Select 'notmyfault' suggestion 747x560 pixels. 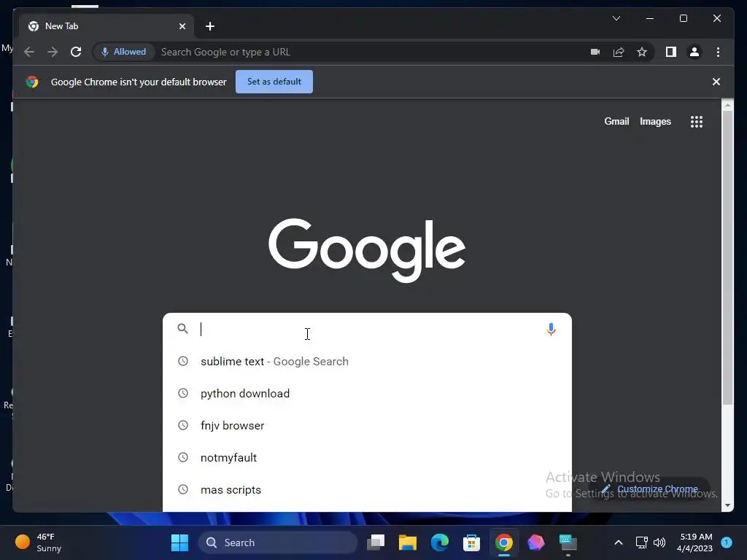[367, 458]
